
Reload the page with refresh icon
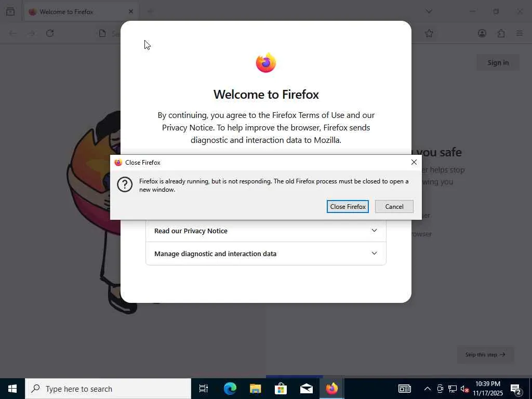point(50,33)
